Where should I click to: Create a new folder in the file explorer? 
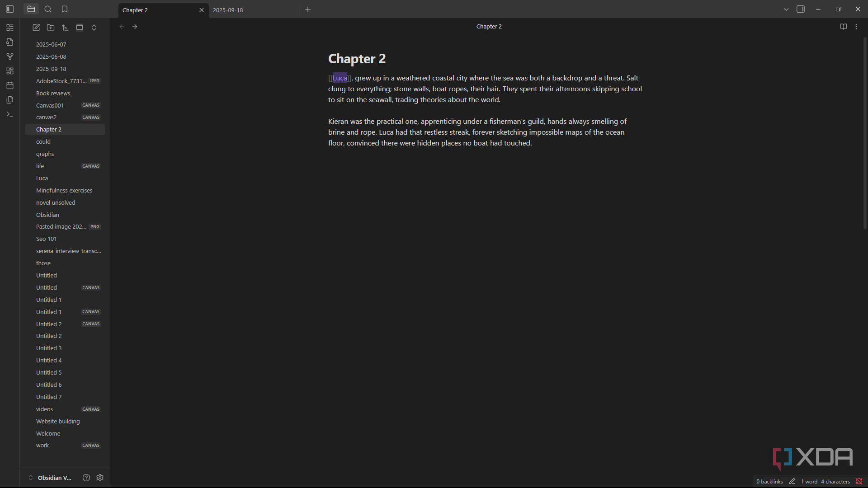click(x=51, y=28)
